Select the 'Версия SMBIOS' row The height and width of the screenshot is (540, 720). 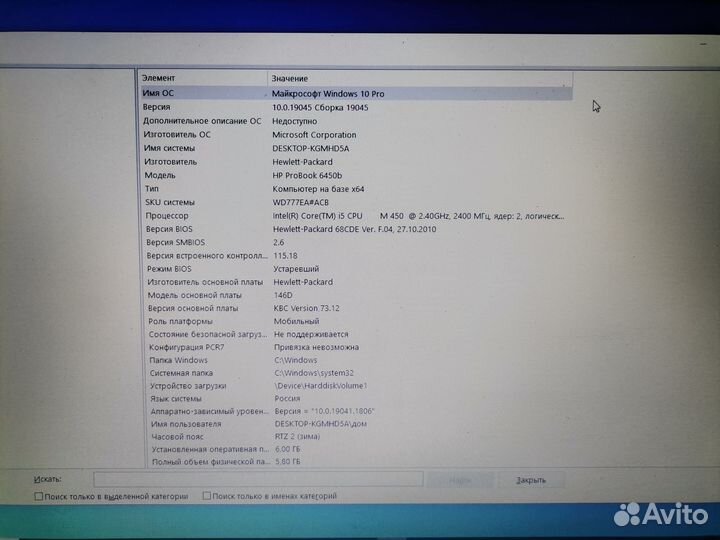(356, 242)
